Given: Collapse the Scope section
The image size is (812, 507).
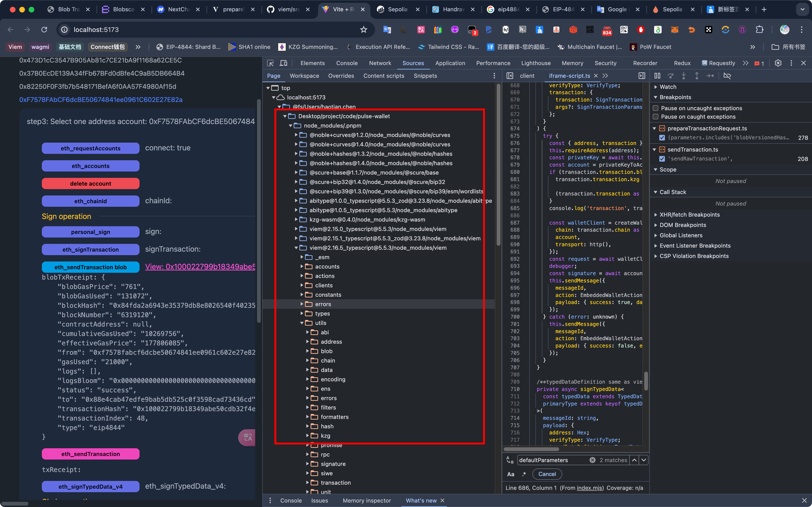Looking at the screenshot, I should coord(656,170).
